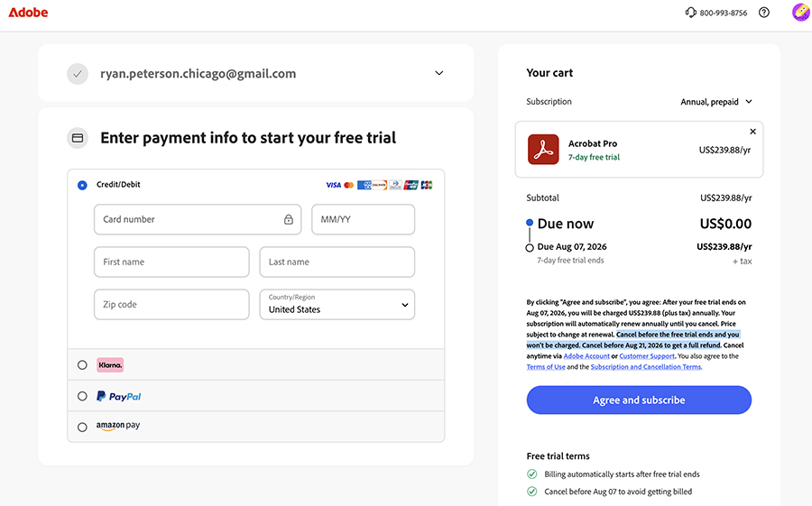
Task: Click the Your cart heading
Action: [549, 73]
